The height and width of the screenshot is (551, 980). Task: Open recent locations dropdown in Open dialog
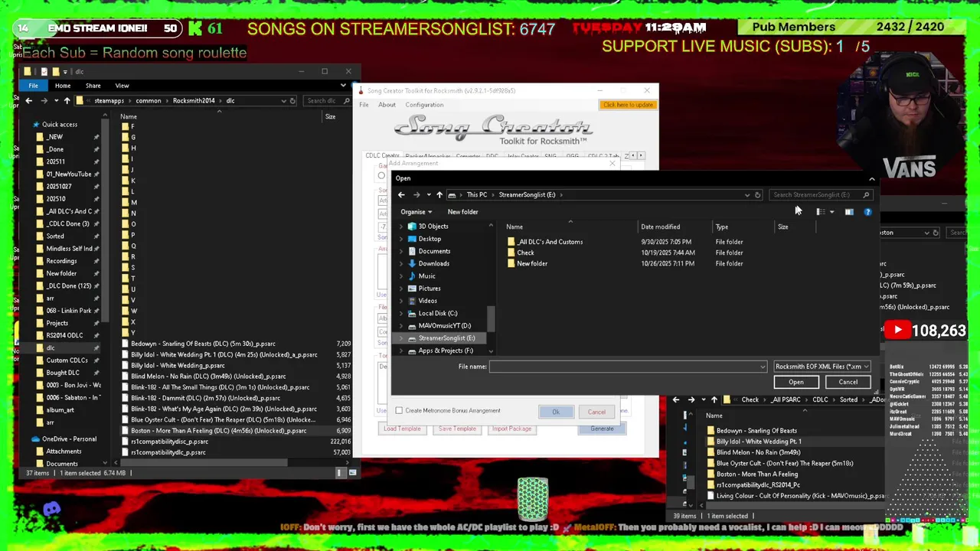(428, 194)
